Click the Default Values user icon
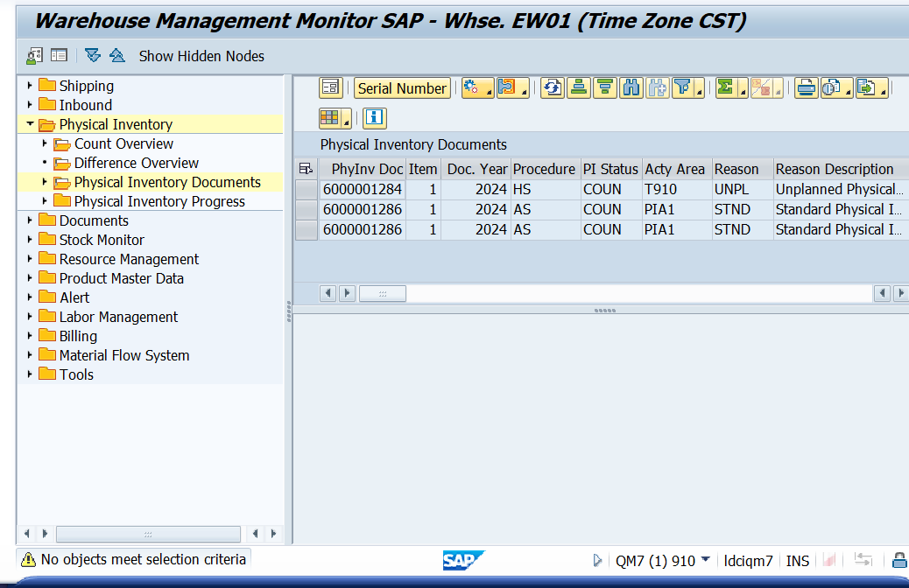Screen dimensions: 909x588 (34, 56)
